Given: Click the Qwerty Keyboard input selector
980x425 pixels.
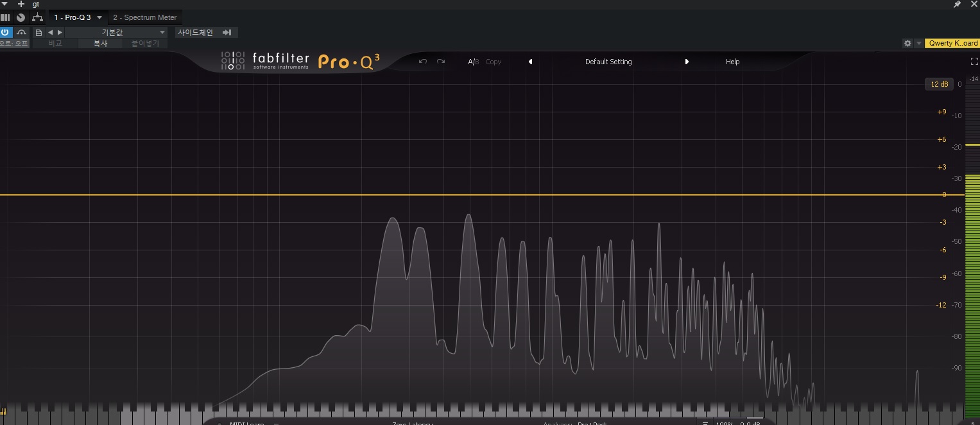Looking at the screenshot, I should (952, 43).
